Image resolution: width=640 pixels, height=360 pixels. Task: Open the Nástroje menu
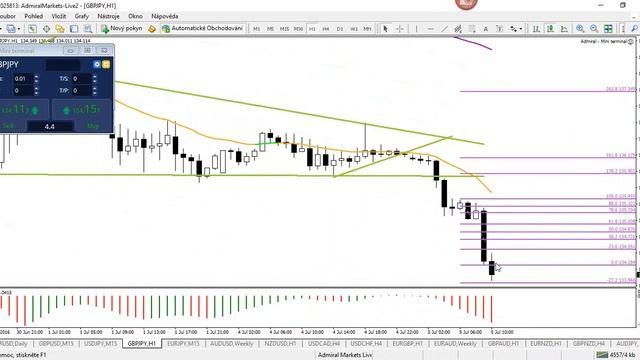click(108, 16)
